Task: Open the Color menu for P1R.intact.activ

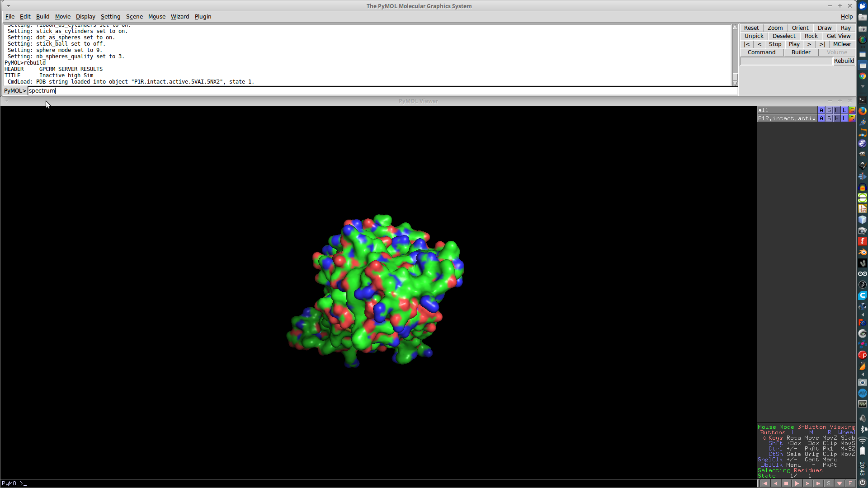Action: click(x=852, y=118)
